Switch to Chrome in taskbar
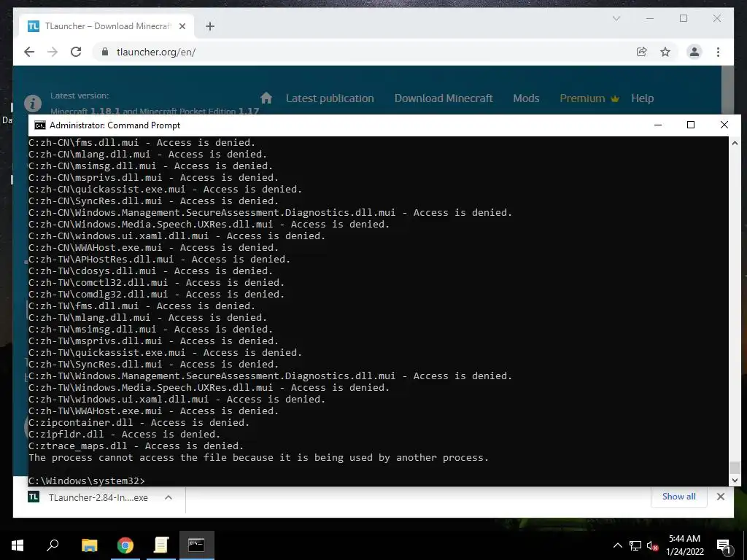The image size is (747, 560). [125, 545]
